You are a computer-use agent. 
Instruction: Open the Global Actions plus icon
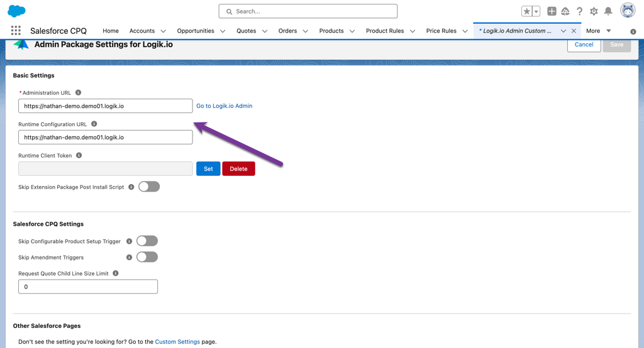click(x=552, y=11)
